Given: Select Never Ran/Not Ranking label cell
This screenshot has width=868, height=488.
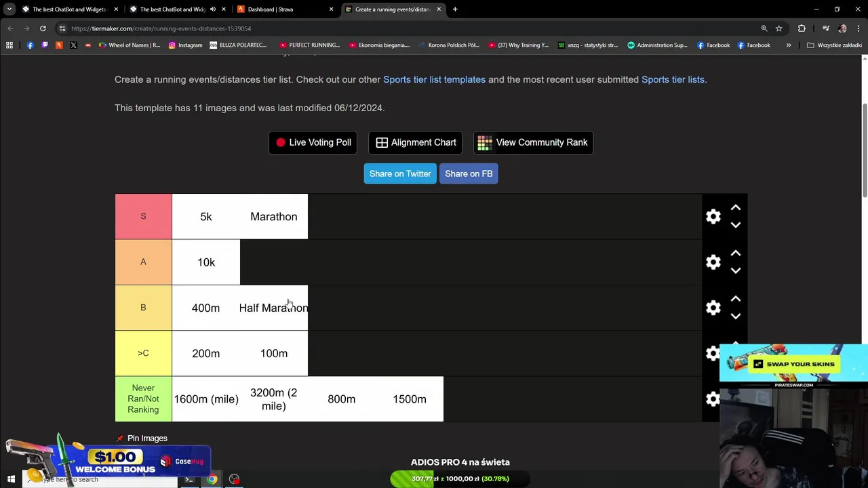Looking at the screenshot, I should (x=143, y=399).
